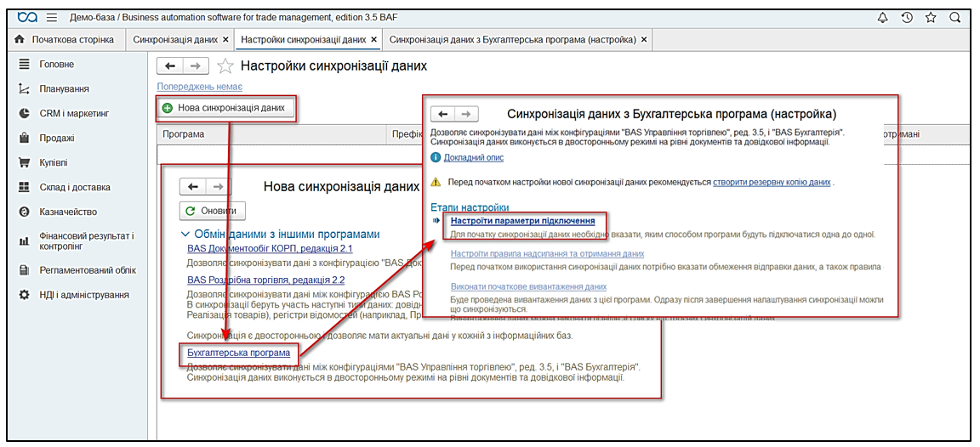
Task: Open BAS Документообіг КОРП, редакція 2.1 link
Action: pyautogui.click(x=270, y=248)
